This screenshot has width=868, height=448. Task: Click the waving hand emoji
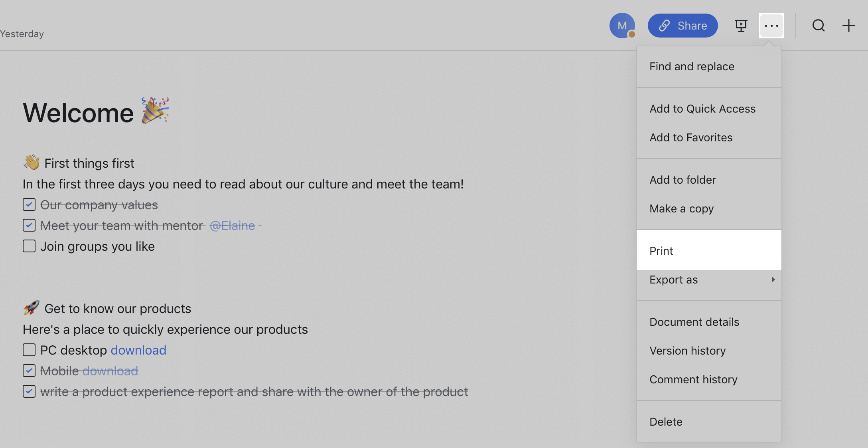(32, 163)
